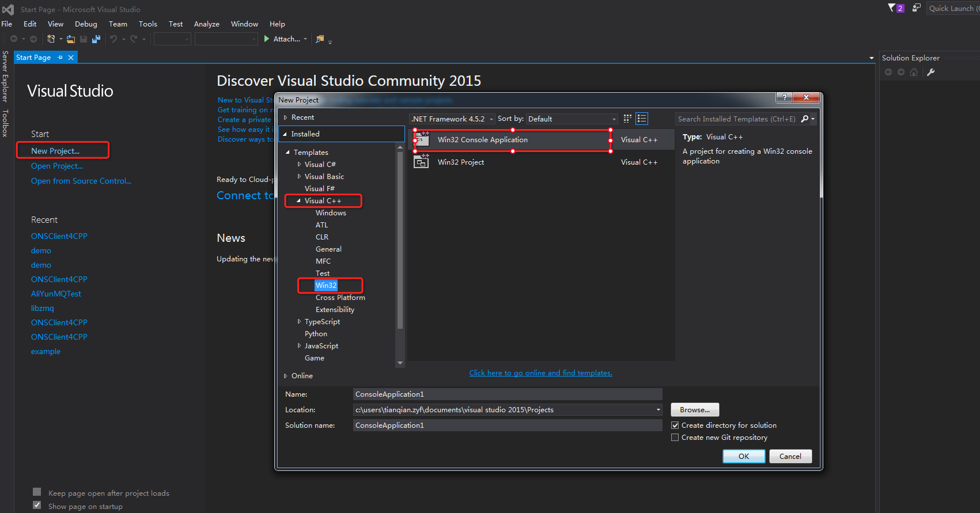
Task: Click the Undo toolbar icon
Action: [x=113, y=39]
